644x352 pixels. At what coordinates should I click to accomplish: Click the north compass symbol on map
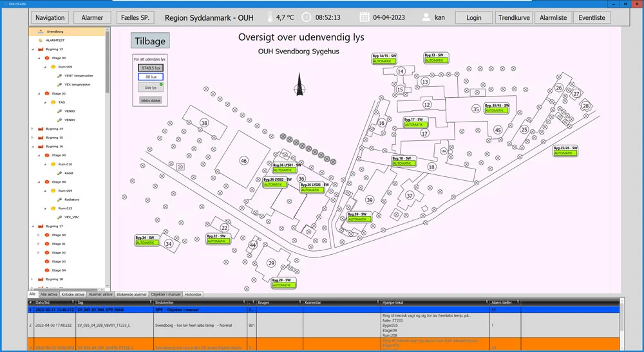[x=299, y=84]
